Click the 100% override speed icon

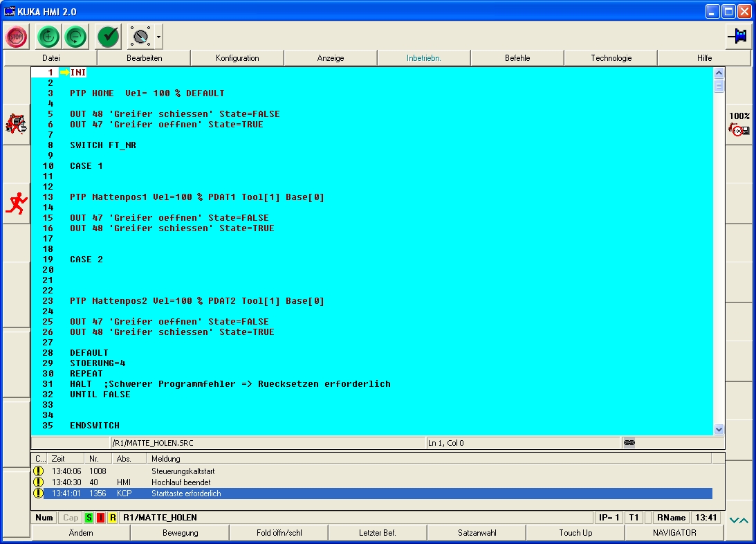tap(739, 125)
